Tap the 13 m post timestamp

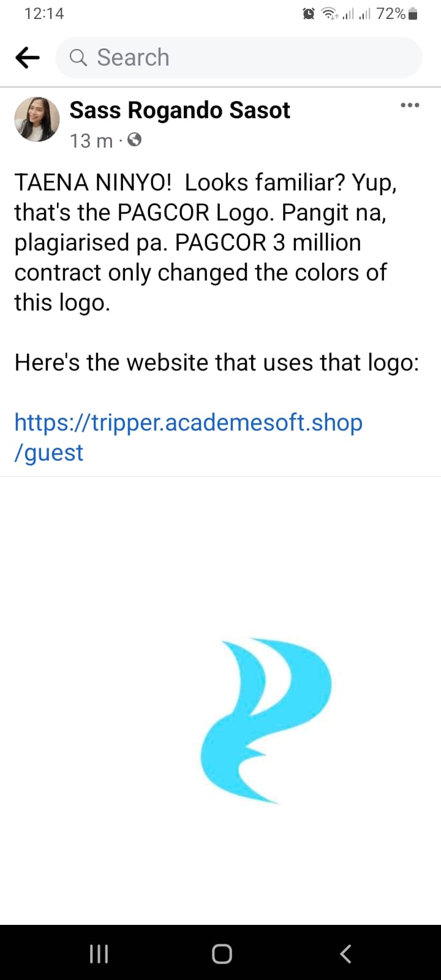coord(91,141)
